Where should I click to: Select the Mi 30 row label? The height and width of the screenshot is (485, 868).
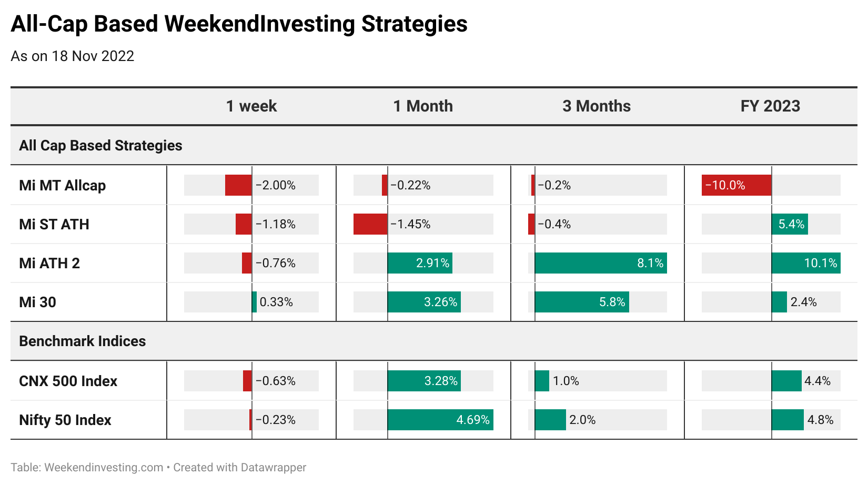[37, 302]
